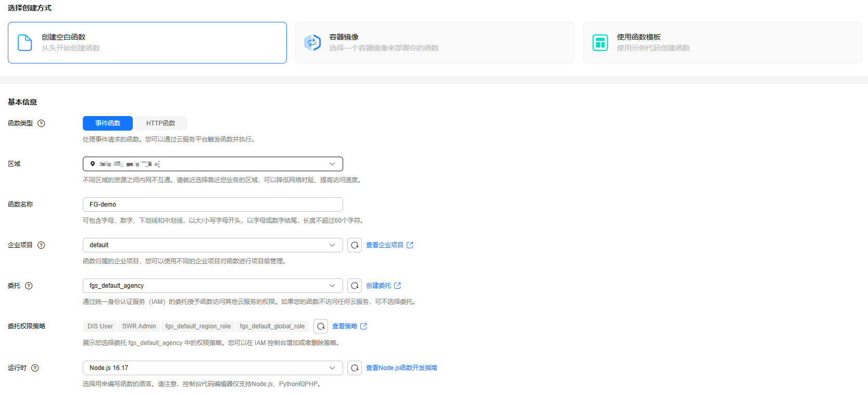This screenshot has width=868, height=395.
Task: Click the refresh icon next to agency dropdown
Action: click(355, 286)
